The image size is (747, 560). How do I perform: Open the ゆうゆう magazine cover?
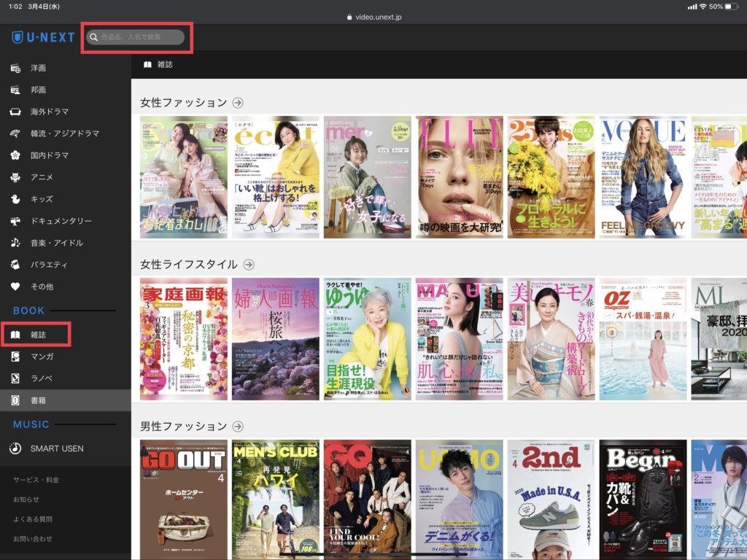(368, 339)
